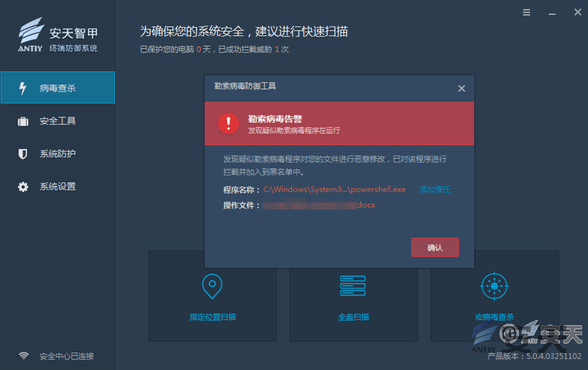Image resolution: width=588 pixels, height=370 pixels.
Task: Click the 全盘扫描 label
Action: [x=353, y=317]
